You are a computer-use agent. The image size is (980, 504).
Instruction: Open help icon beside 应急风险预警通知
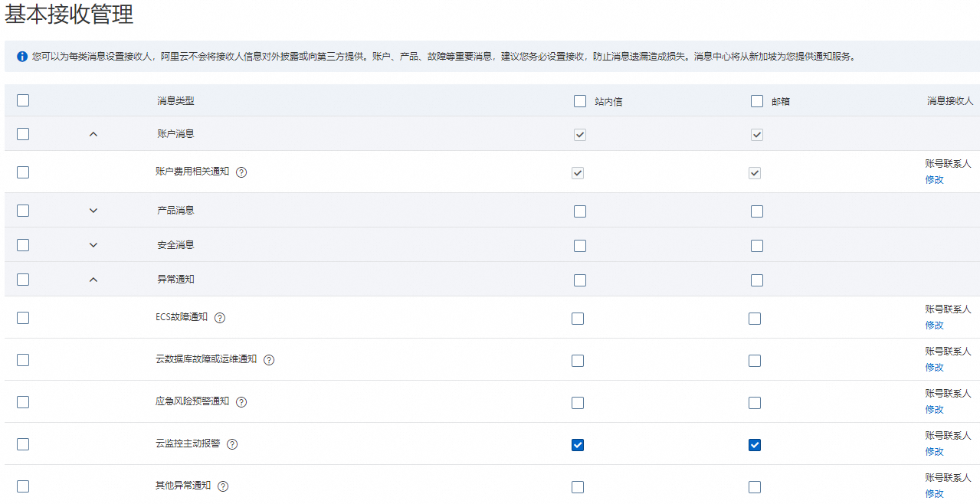click(x=241, y=402)
